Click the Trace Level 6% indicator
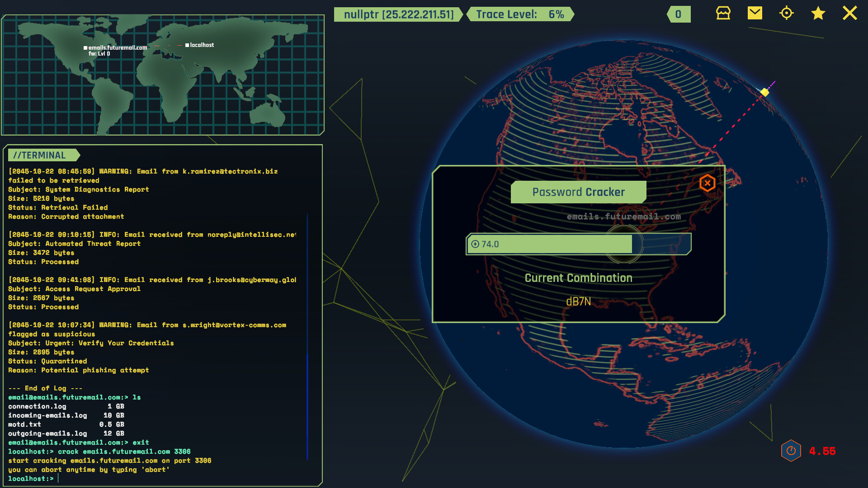Viewport: 868px width, 488px height. [x=519, y=14]
